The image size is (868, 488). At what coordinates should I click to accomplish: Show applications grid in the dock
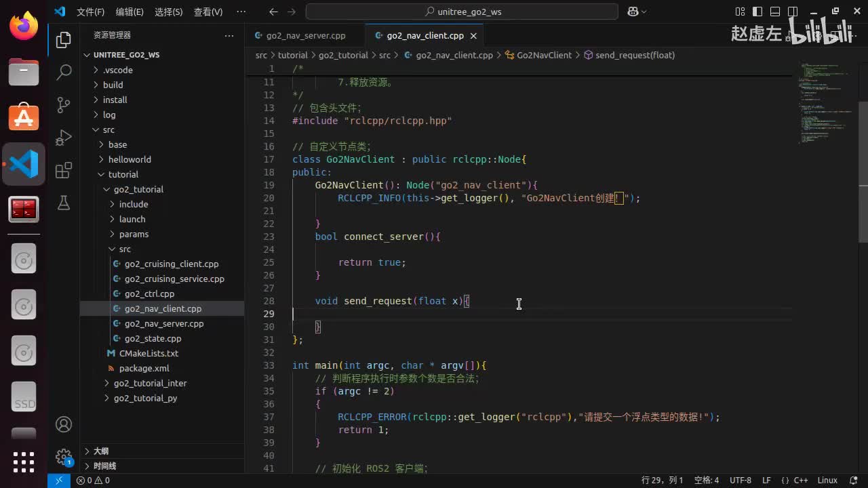pyautogui.click(x=24, y=462)
